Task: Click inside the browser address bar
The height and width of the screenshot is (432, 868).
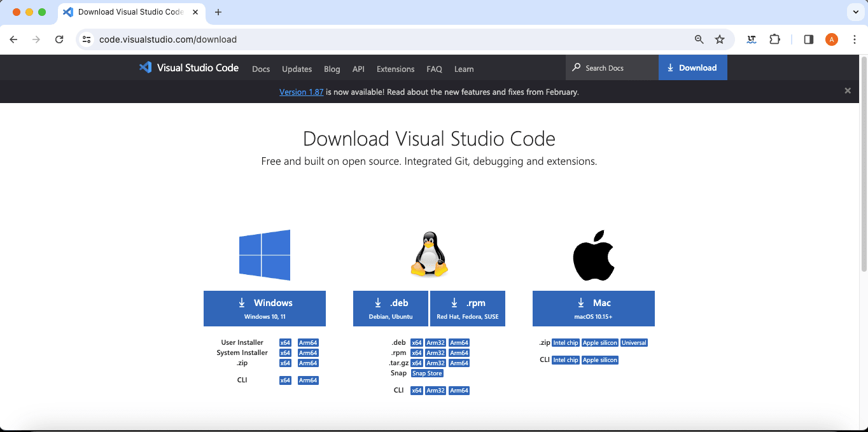Action: click(168, 39)
